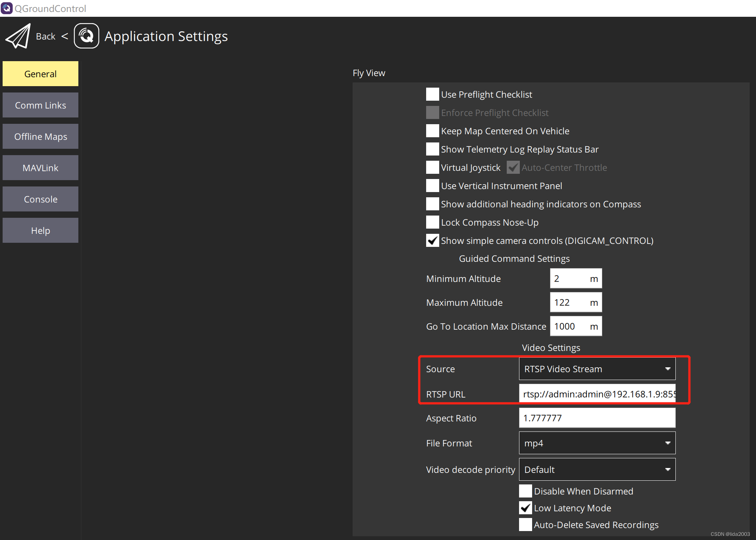This screenshot has height=540, width=756.
Task: Click the Video Settings heading
Action: [x=551, y=348]
